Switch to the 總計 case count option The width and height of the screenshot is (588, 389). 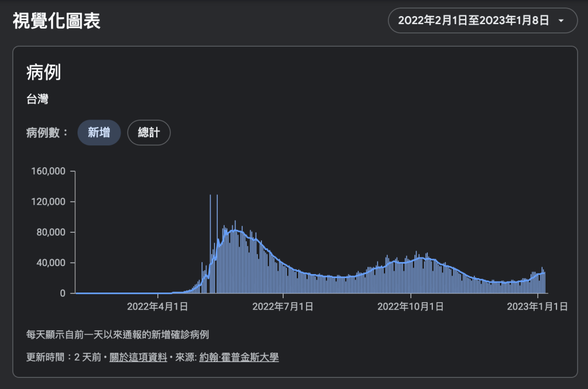[149, 133]
